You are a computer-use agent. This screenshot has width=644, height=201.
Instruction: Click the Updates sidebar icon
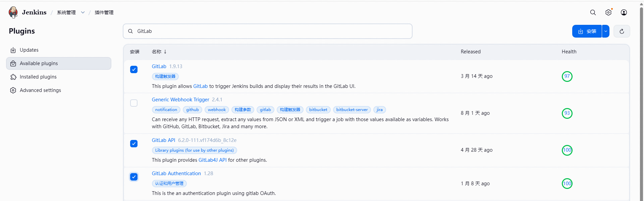pos(13,50)
